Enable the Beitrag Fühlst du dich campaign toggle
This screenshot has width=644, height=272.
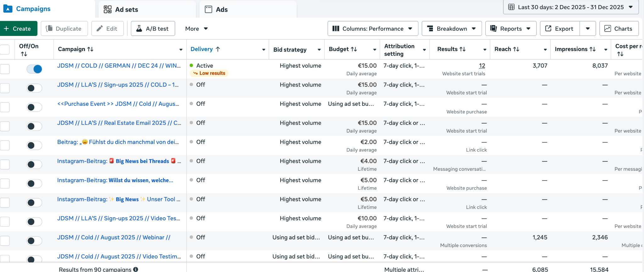tap(34, 145)
